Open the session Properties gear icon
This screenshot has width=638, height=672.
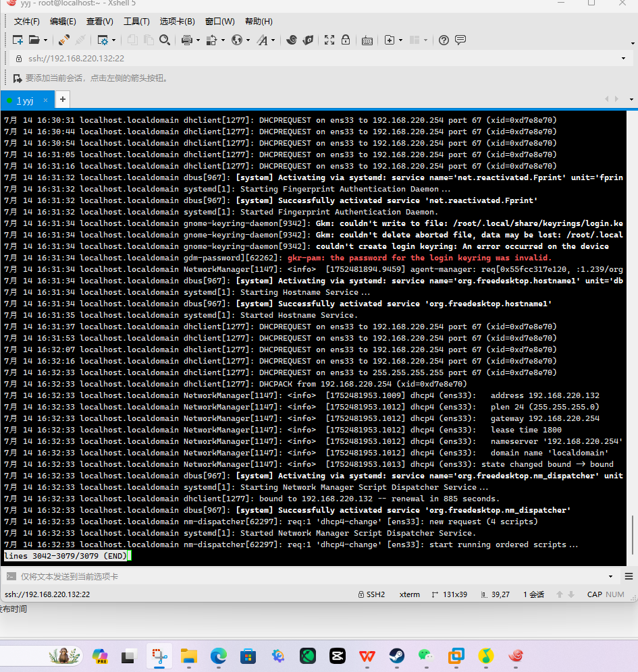(103, 40)
